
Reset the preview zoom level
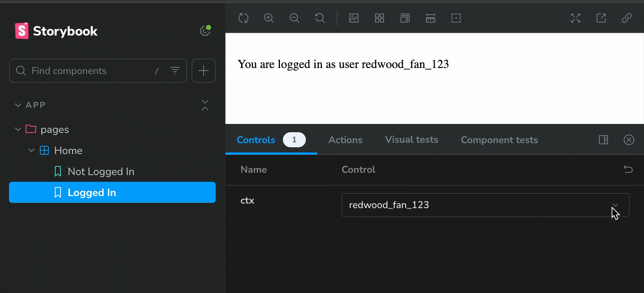pyautogui.click(x=320, y=18)
